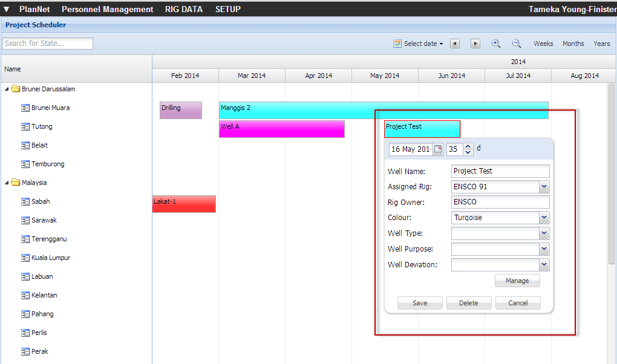The width and height of the screenshot is (617, 364).
Task: Open the Personnel Management menu
Action: pos(107,9)
